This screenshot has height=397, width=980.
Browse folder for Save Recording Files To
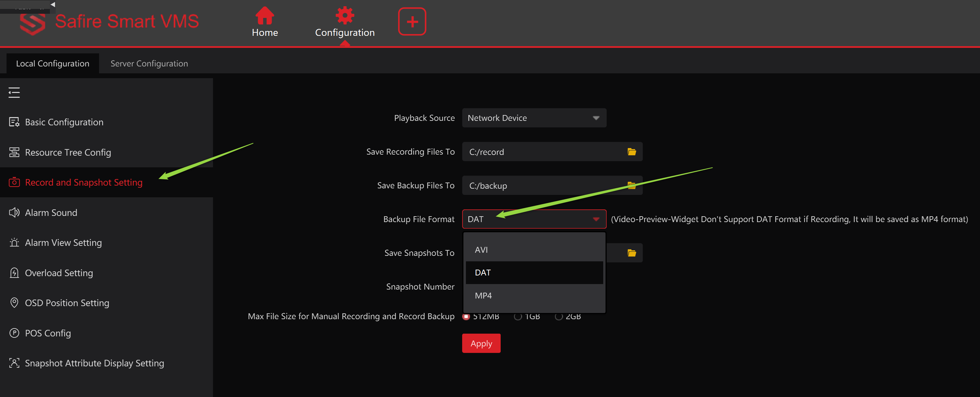(631, 152)
